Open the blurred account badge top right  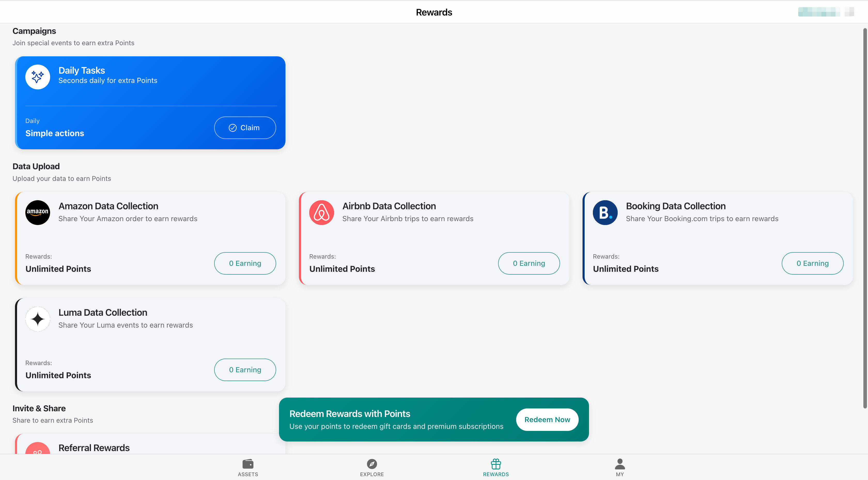[819, 12]
